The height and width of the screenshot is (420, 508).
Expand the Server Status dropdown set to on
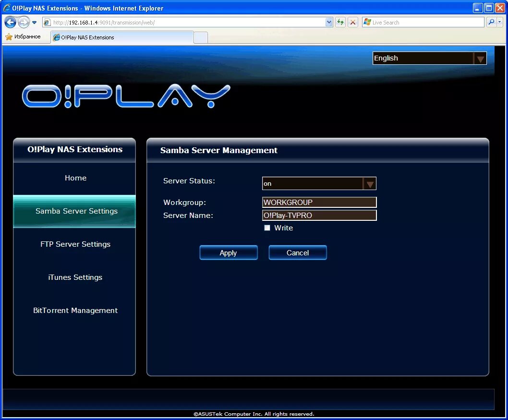pyautogui.click(x=319, y=184)
